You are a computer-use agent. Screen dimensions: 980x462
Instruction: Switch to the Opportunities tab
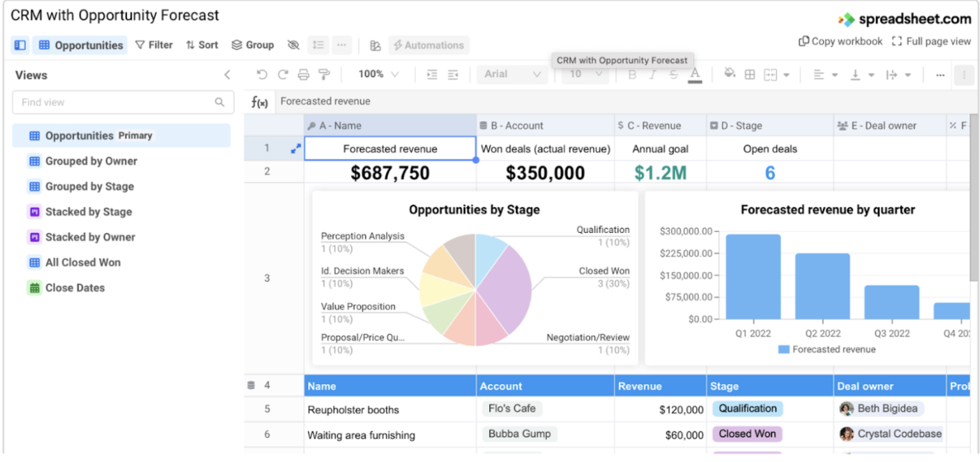[79, 45]
